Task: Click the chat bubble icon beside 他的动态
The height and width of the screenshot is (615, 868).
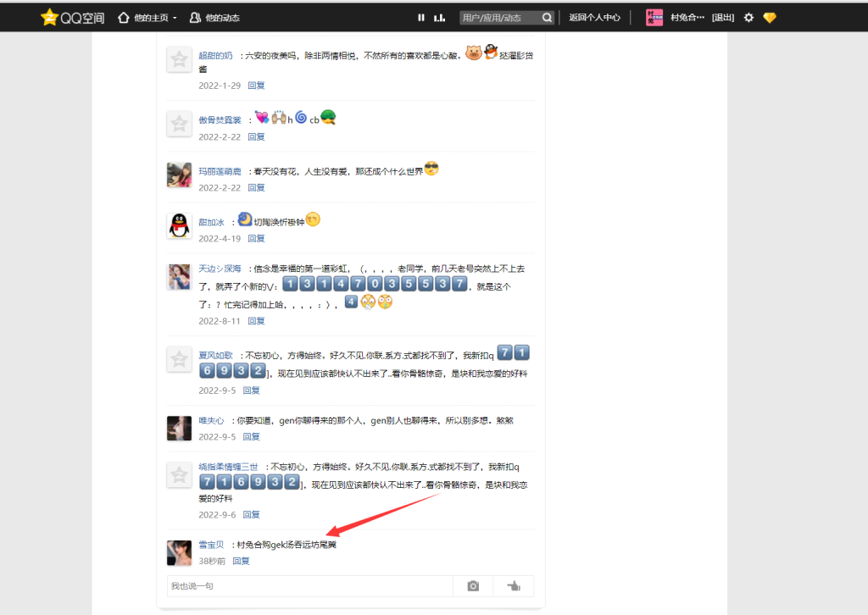Action: 194,17
